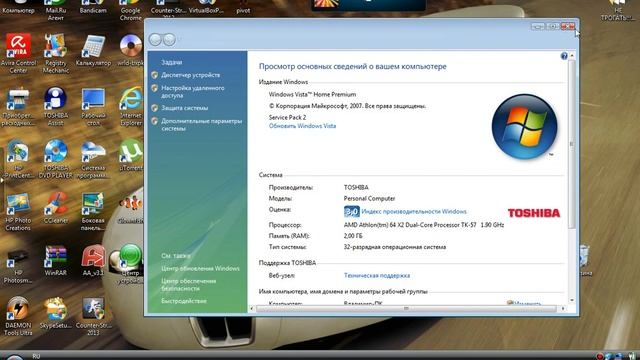Open Bandicam desktop icon
The height and width of the screenshot is (360, 640).
93,7
